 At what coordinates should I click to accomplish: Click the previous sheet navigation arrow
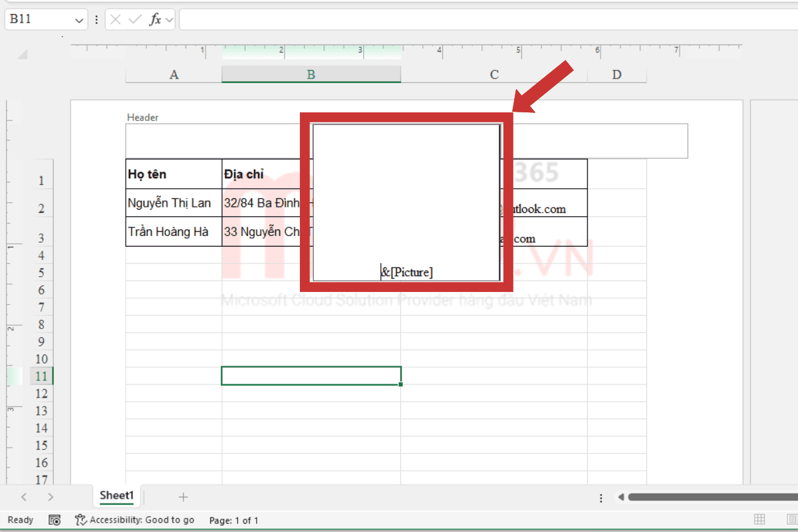click(x=24, y=496)
